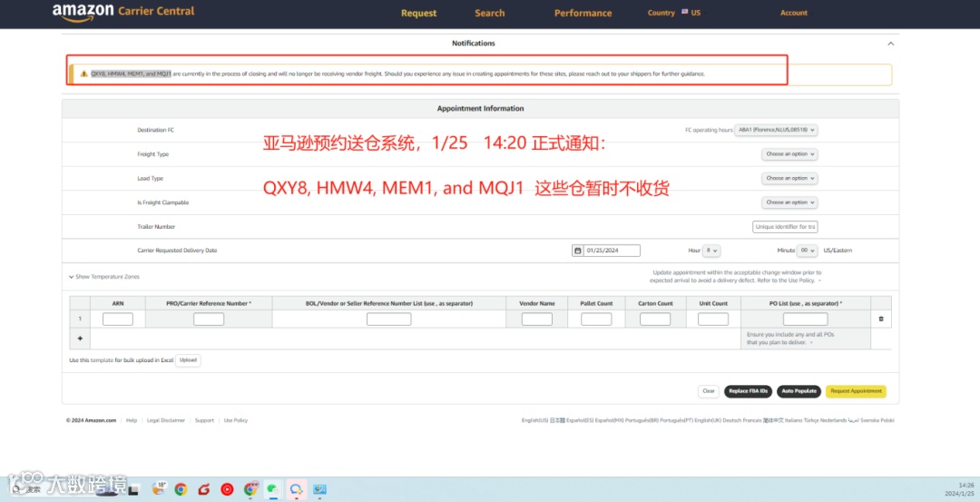Image resolution: width=980 pixels, height=502 pixels.
Task: Open the Search menu
Action: pos(489,13)
